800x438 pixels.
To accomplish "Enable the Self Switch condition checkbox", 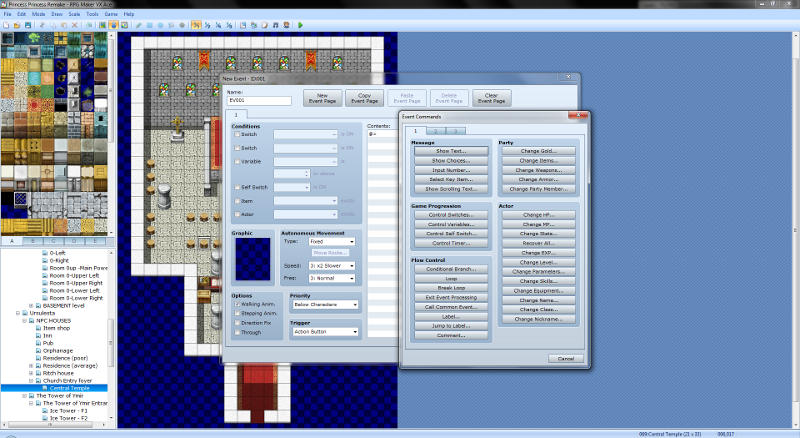I will [x=237, y=186].
